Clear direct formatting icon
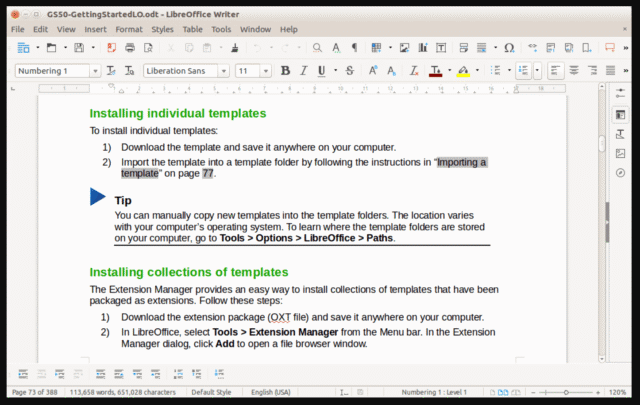The image size is (640, 405). (413, 71)
